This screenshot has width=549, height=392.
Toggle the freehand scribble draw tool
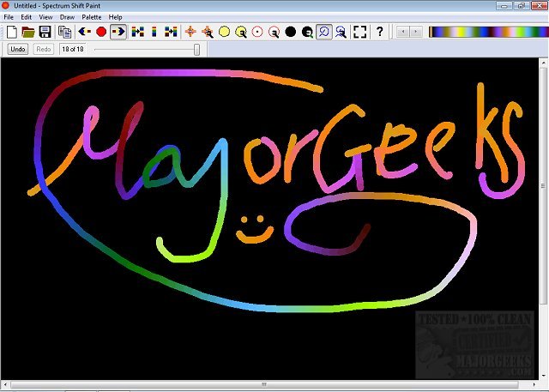[x=324, y=32]
